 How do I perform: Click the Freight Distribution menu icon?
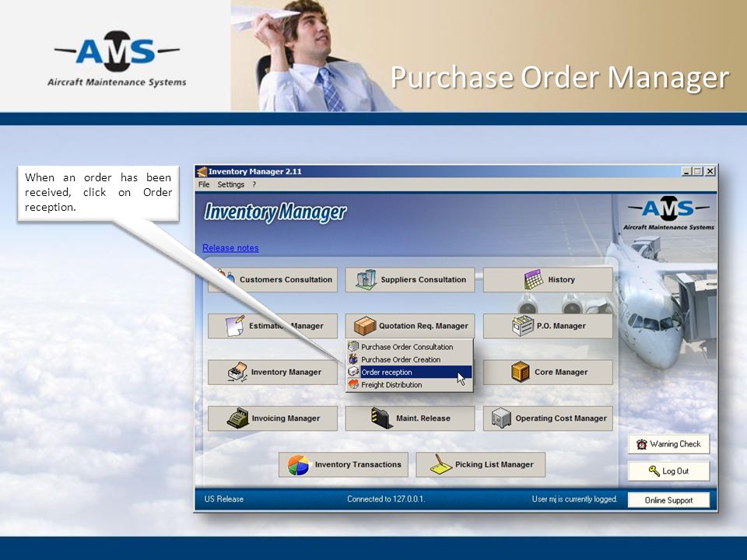click(353, 384)
